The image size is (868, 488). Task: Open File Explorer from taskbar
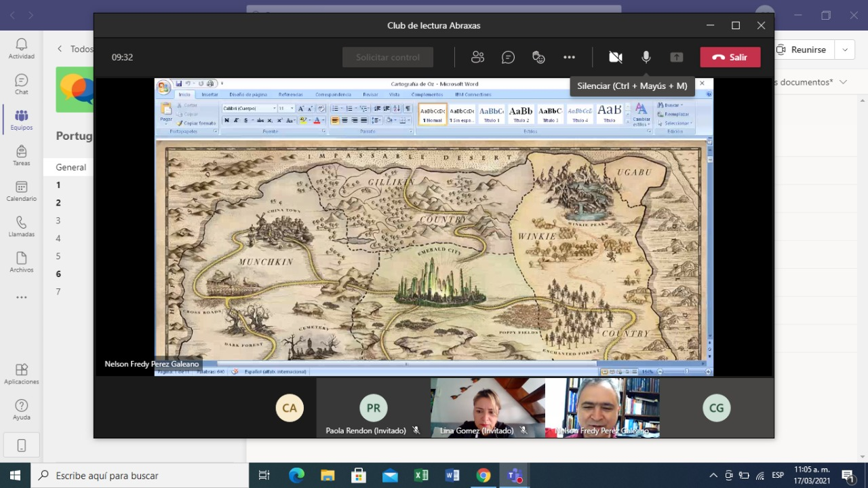(x=328, y=475)
